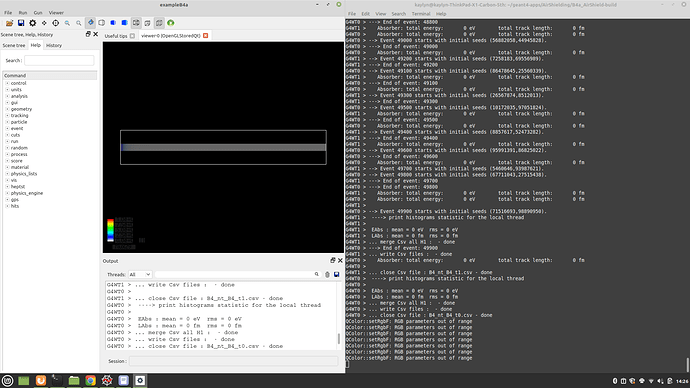This screenshot has width=690, height=388.
Task: Save output log with the disk icon
Action: (336, 275)
